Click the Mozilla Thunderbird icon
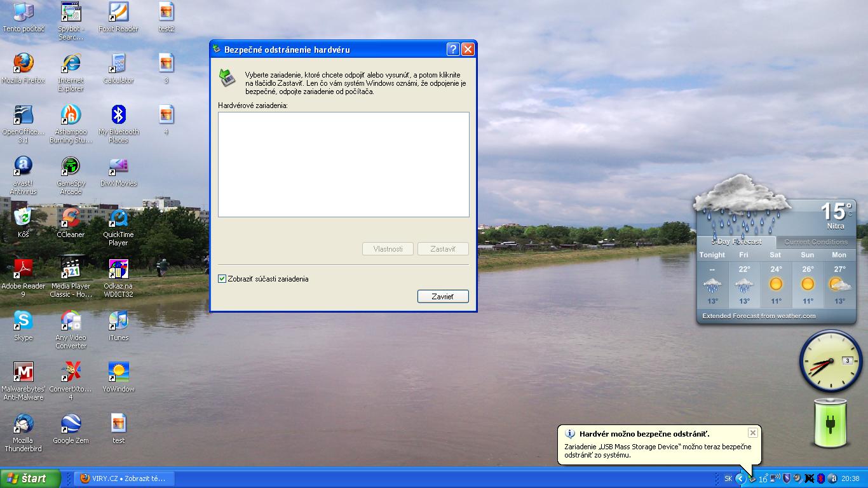The image size is (868, 488). tap(24, 424)
